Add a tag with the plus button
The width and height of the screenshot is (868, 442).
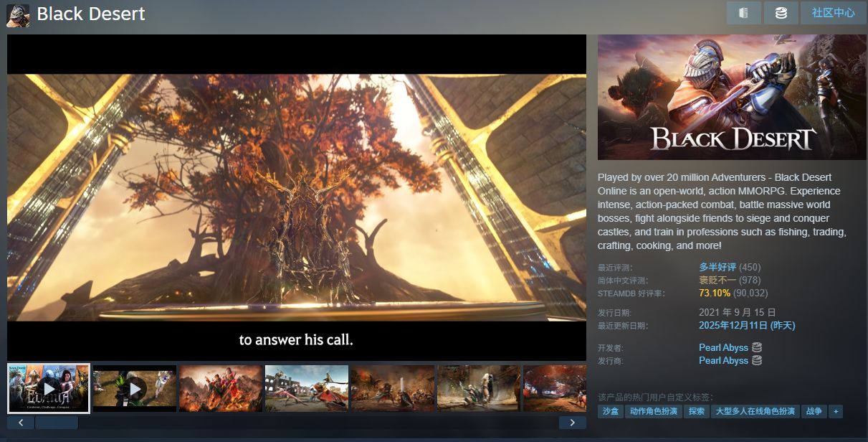pos(835,412)
